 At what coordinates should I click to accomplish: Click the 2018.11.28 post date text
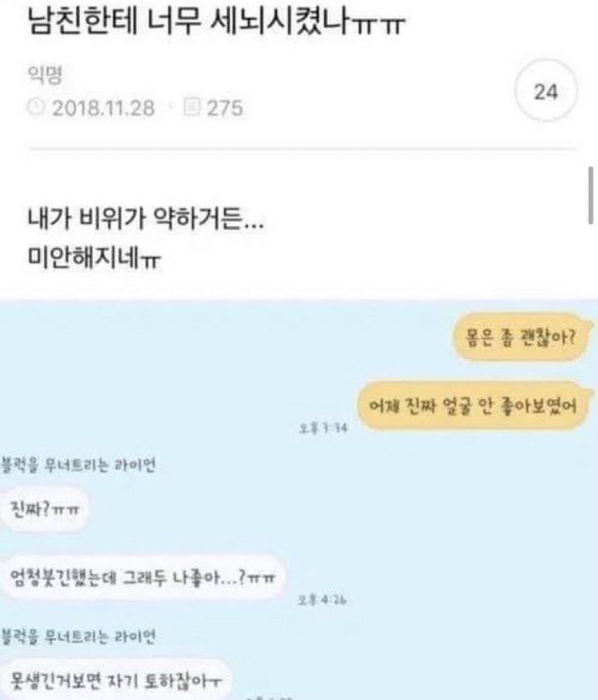(103, 108)
